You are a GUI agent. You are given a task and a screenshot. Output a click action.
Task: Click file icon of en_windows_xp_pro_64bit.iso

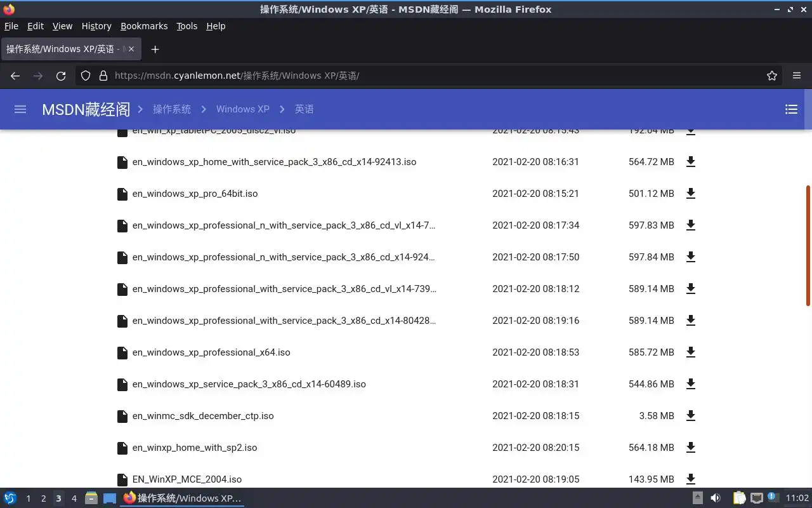tap(122, 194)
